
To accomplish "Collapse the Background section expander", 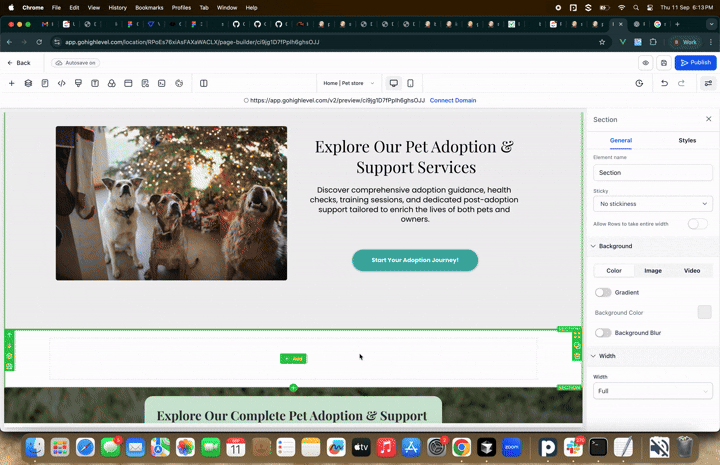I will (593, 246).
